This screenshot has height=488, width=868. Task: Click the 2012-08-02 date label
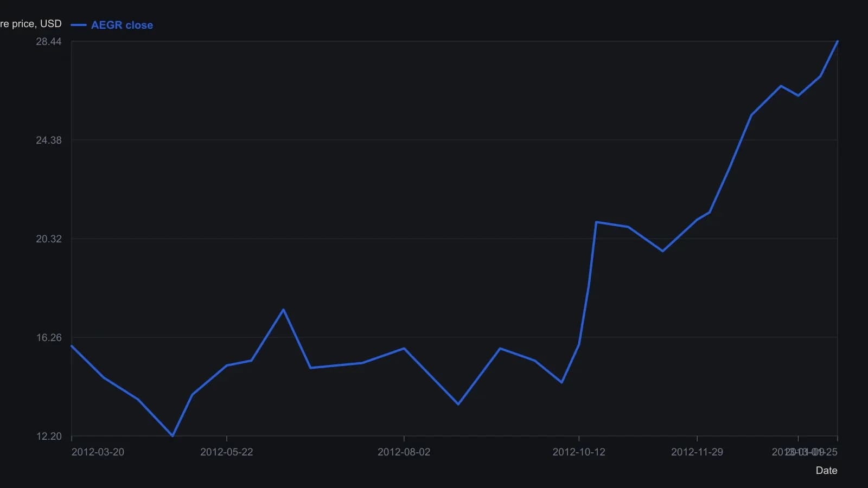click(x=404, y=452)
